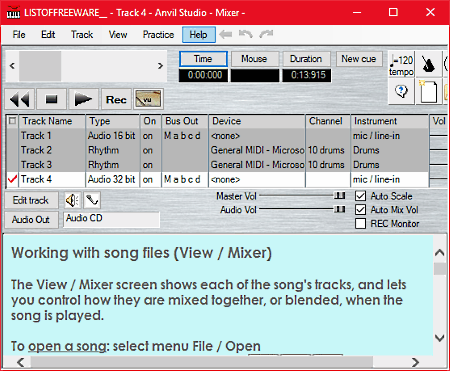Open Track 3 Instrument Drums cell

(390, 165)
